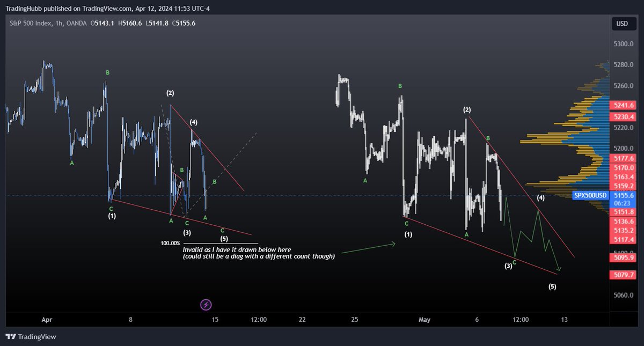Click the 5135.2 red price label
644x346 pixels.
tap(623, 231)
